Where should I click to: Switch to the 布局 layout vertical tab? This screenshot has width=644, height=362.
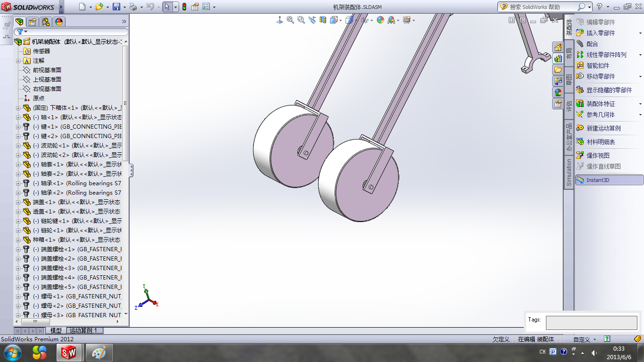tap(569, 53)
